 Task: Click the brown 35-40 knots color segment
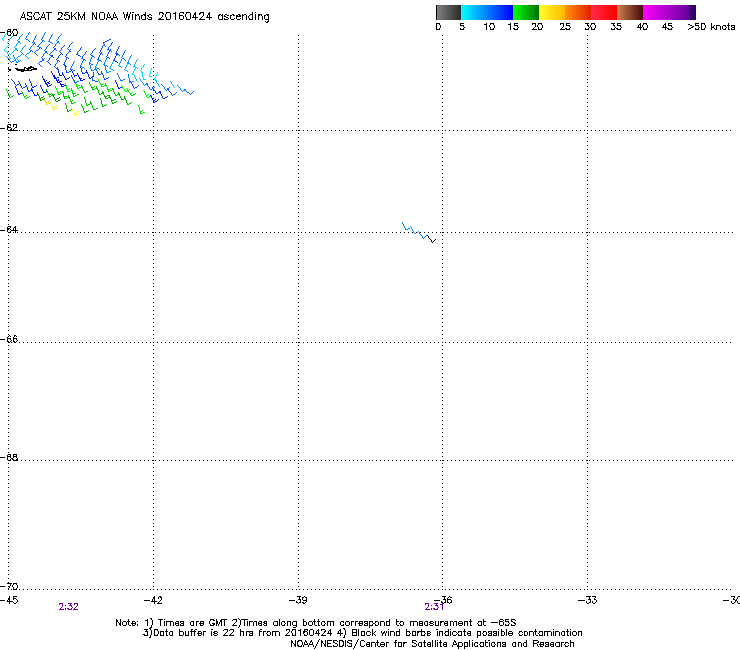click(x=630, y=12)
